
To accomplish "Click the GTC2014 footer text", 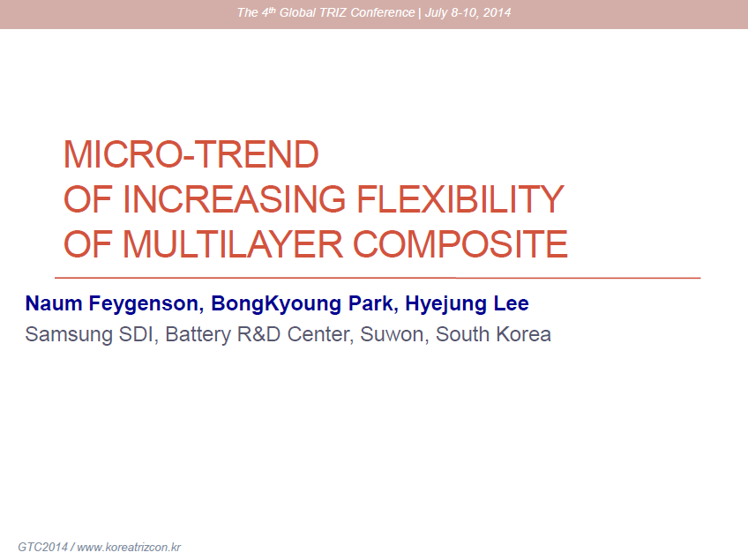I will (x=42, y=548).
